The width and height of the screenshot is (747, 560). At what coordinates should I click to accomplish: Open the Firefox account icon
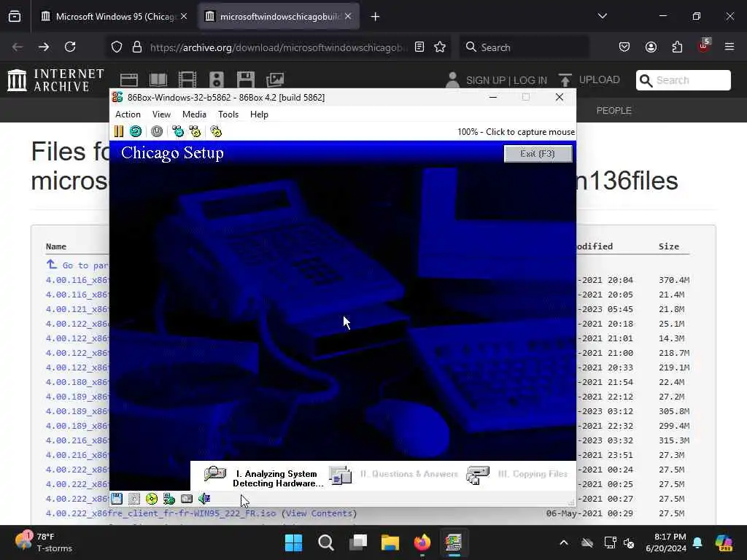(651, 47)
